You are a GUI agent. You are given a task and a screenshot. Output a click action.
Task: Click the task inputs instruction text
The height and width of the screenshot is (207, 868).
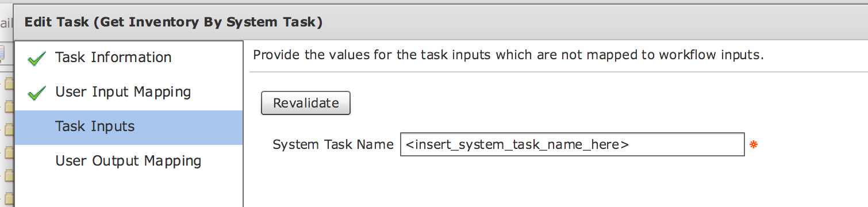click(x=508, y=56)
